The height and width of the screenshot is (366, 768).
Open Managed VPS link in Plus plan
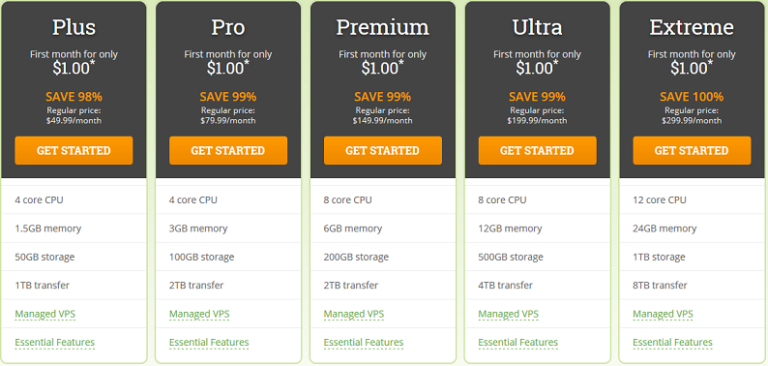[45, 314]
